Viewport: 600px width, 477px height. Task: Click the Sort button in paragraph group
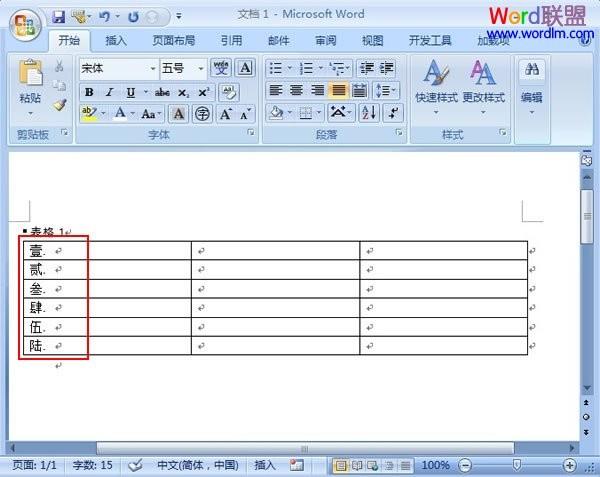coord(369,113)
